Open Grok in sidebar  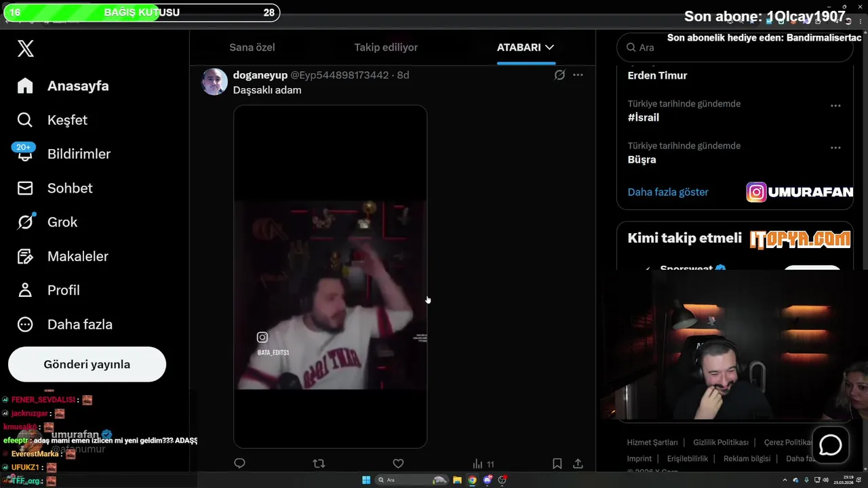click(x=47, y=222)
